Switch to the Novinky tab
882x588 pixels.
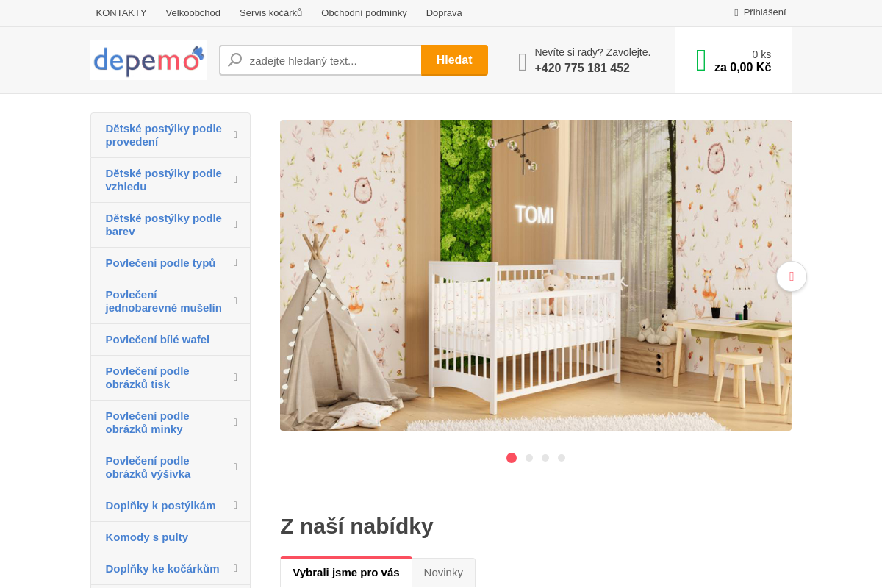tap(443, 573)
